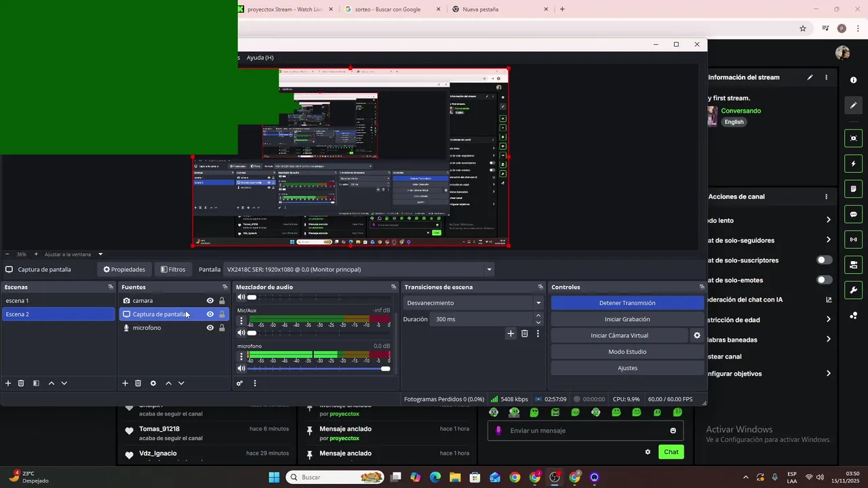Move scene down in Escenas panel
Image resolution: width=868 pixels, height=488 pixels.
(64, 383)
